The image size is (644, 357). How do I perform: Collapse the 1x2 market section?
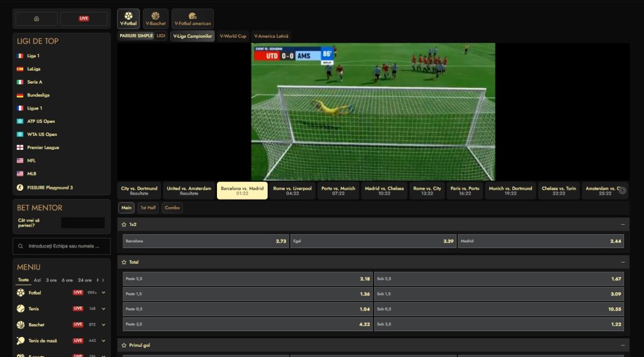pyautogui.click(x=623, y=225)
